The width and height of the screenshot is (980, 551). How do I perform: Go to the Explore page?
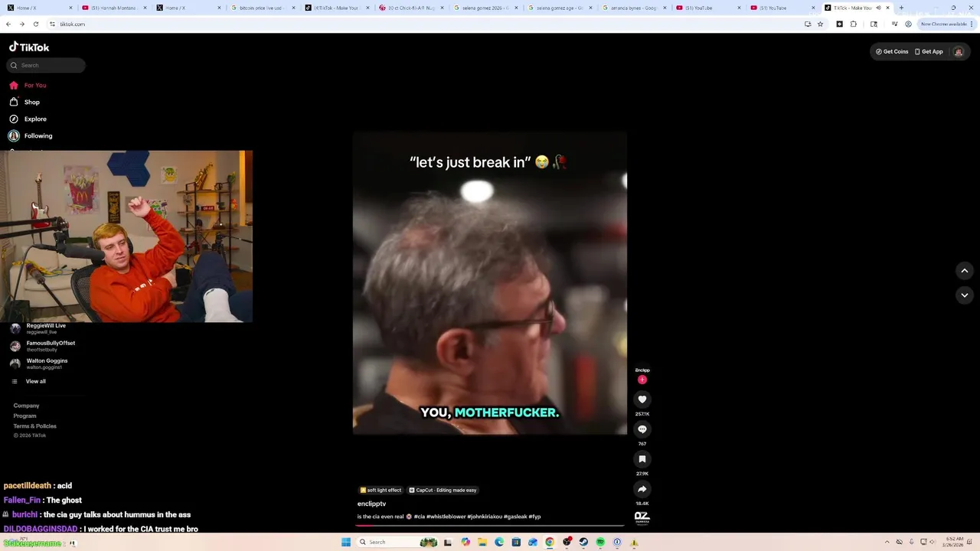[28, 119]
